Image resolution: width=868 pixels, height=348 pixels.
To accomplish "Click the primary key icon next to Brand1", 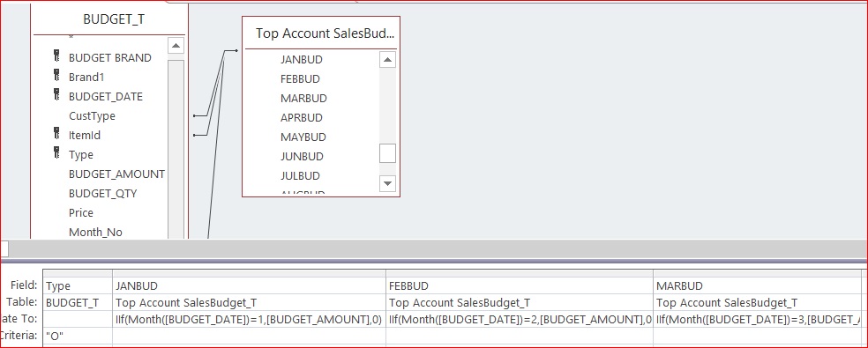I will tap(56, 75).
